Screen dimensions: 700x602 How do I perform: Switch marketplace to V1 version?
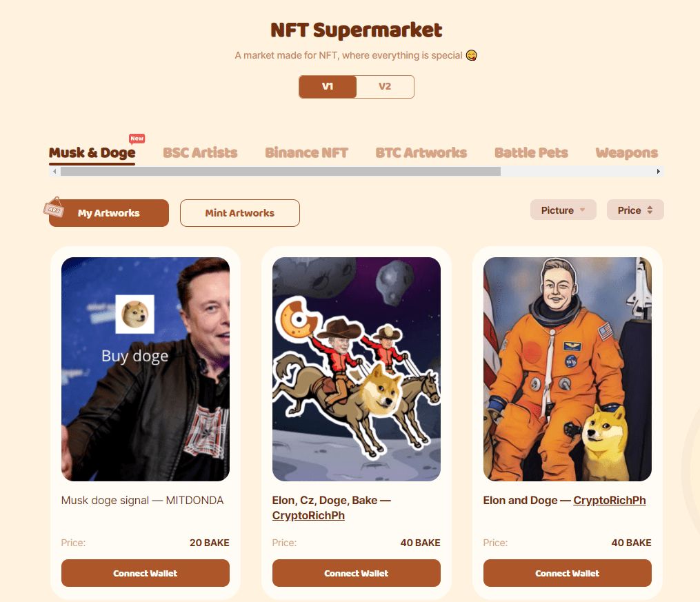pos(328,87)
